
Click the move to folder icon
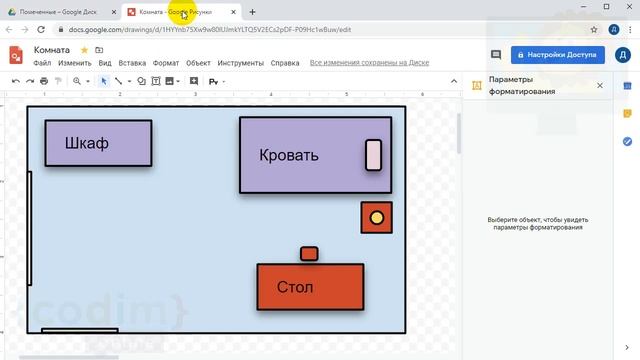coord(99,50)
